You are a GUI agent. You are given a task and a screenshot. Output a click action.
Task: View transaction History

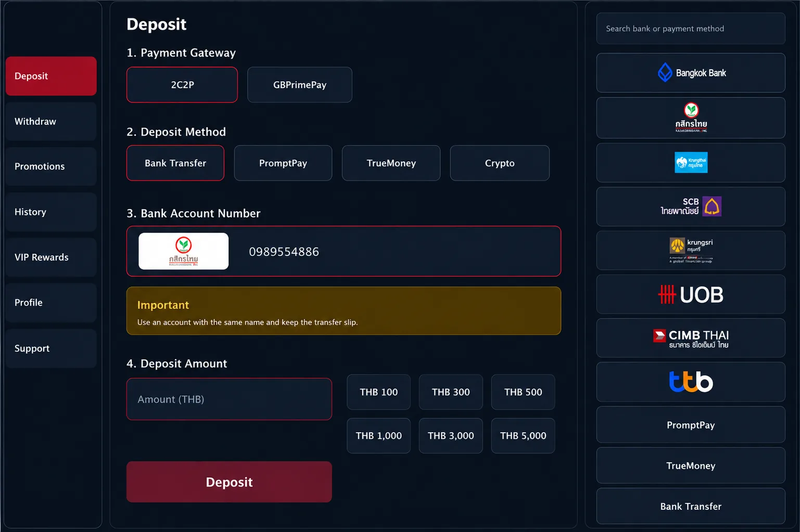coord(51,212)
